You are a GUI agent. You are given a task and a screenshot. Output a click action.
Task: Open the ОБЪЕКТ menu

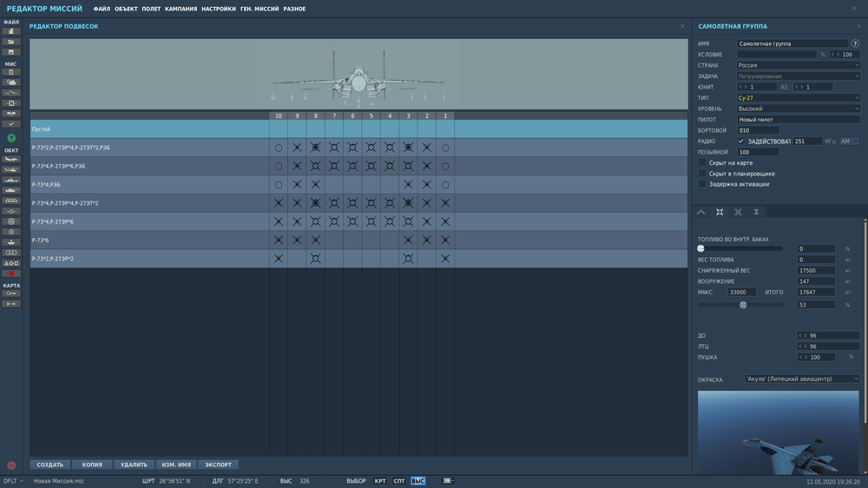click(x=126, y=9)
